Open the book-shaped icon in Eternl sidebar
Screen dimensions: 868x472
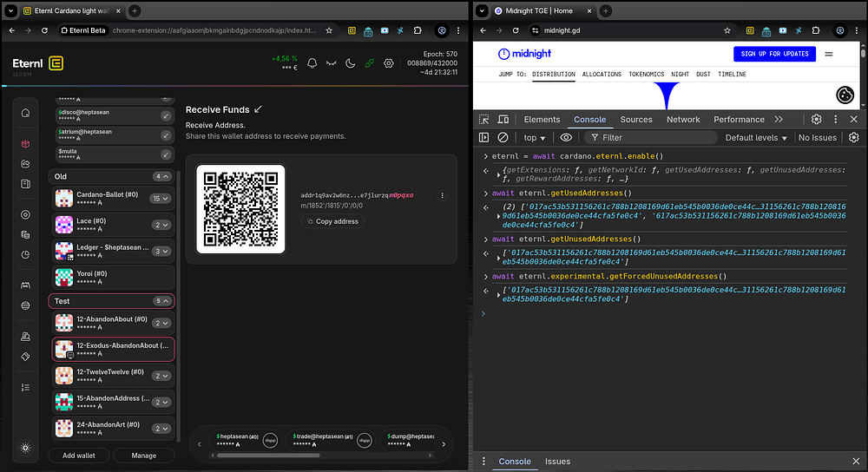25,184
